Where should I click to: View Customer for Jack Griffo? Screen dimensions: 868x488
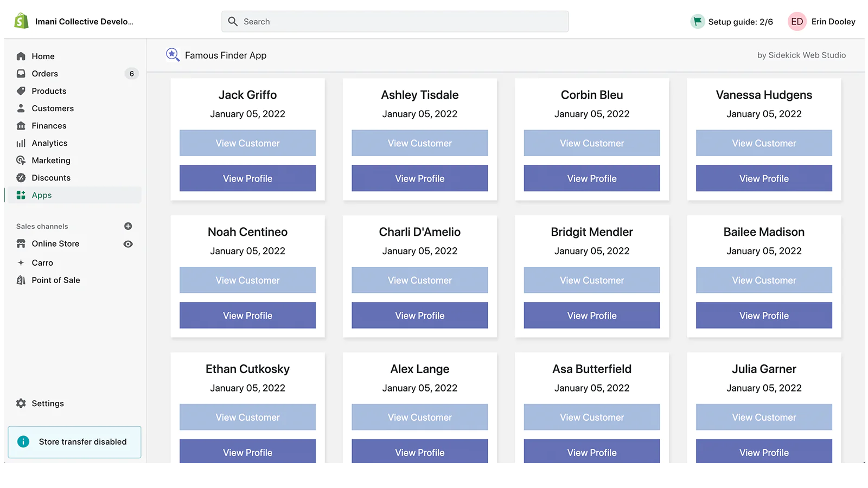(247, 143)
